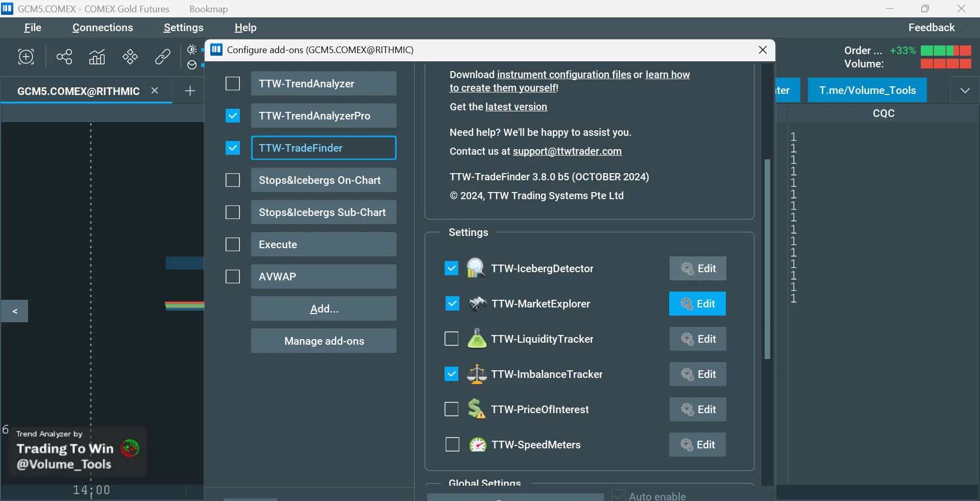Click the chain link icon in toolbar
The image size is (980, 501).
[163, 57]
